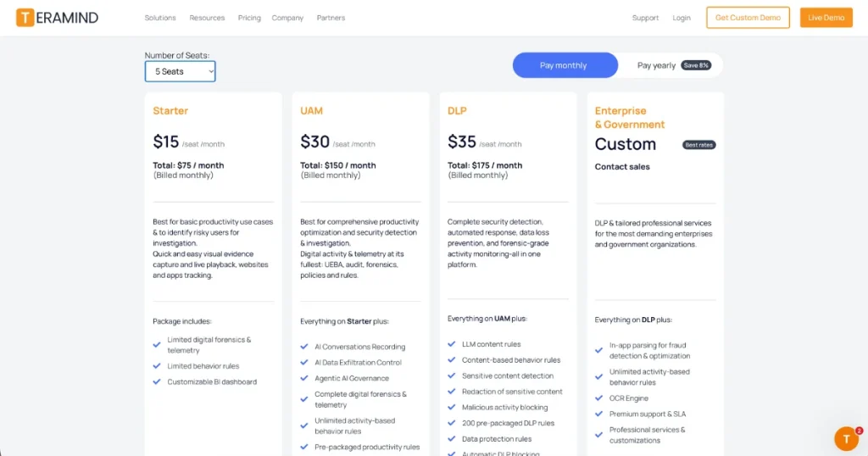Screen dimensions: 868x456
Task: Click the DLP plan title
Action: 457,111
